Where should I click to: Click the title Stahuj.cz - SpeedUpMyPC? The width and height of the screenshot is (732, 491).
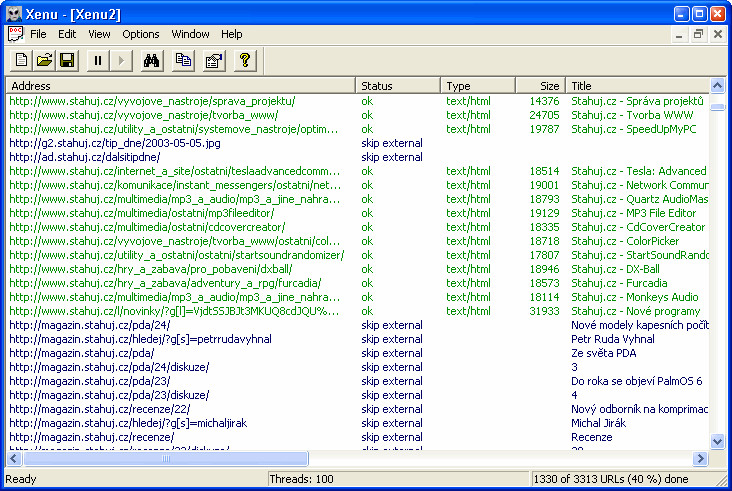tap(633, 129)
